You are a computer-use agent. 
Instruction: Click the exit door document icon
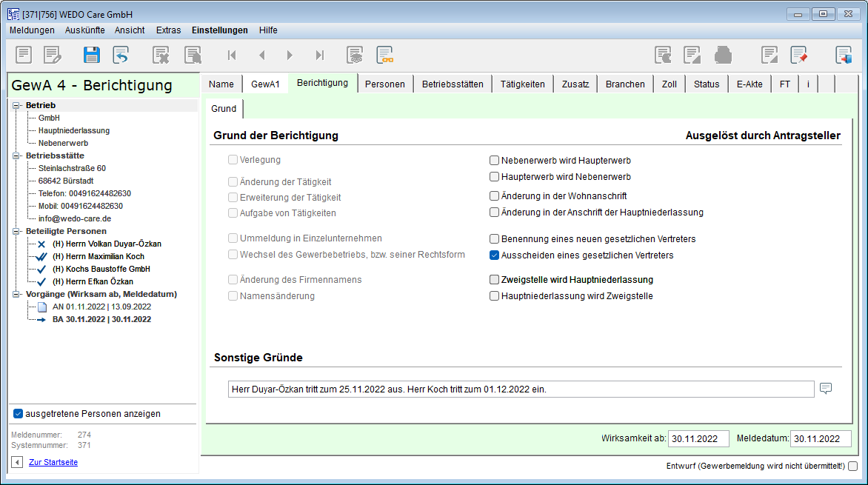[x=844, y=55]
